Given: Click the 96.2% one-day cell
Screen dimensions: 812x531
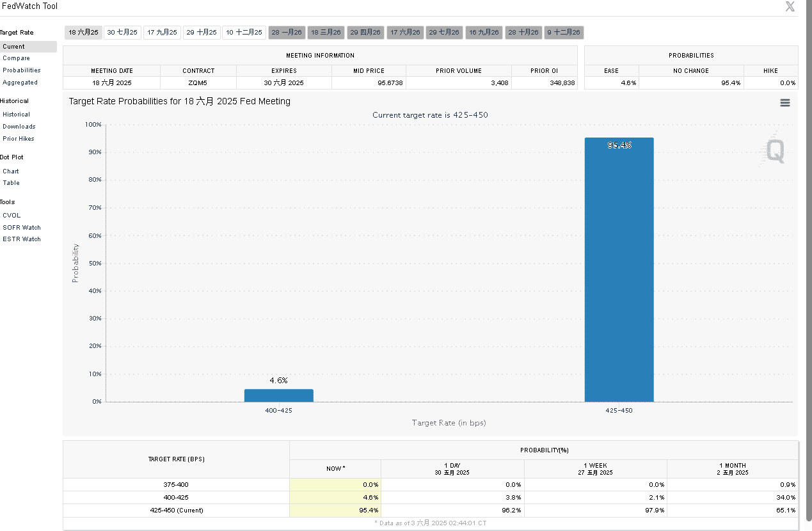Looking at the screenshot, I should (452, 511).
